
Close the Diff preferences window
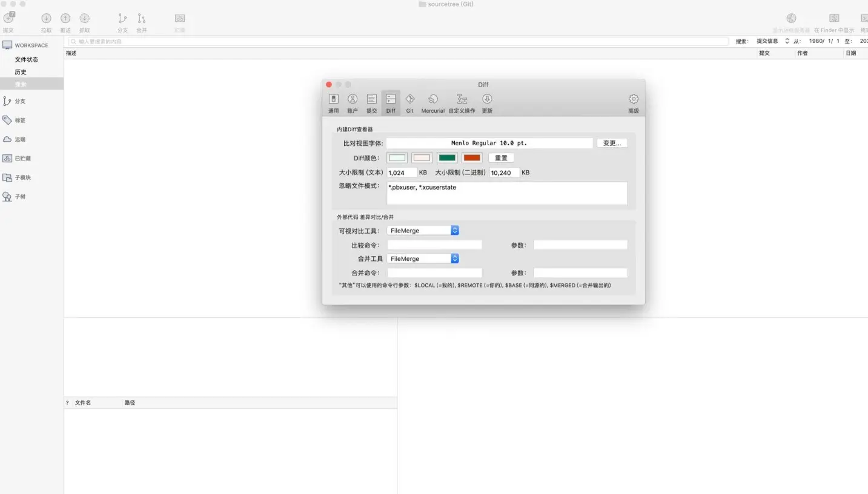[x=329, y=84]
